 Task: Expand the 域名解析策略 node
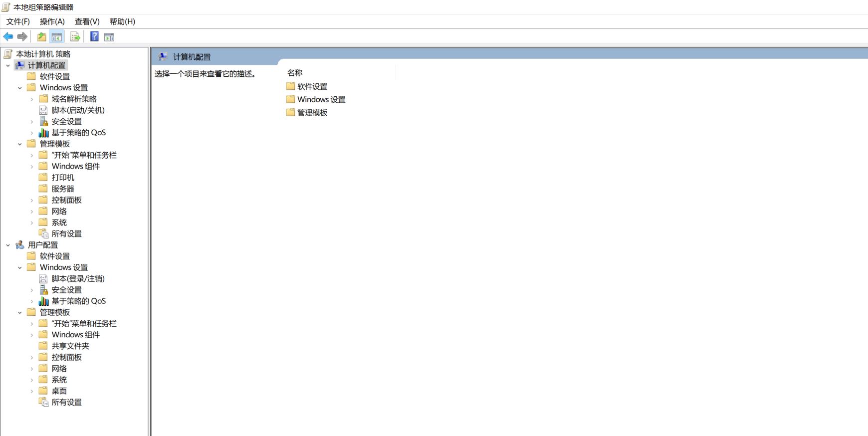(x=32, y=99)
